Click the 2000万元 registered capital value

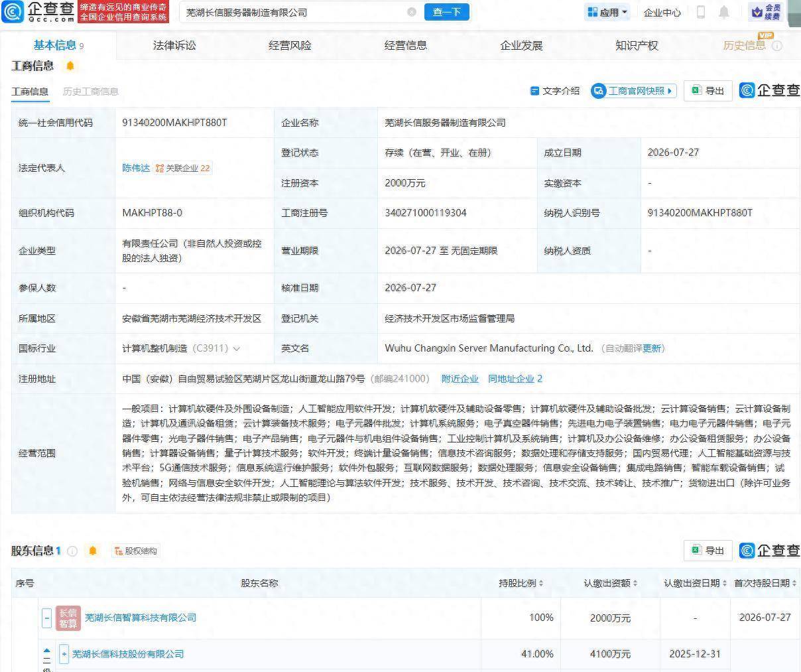(405, 183)
